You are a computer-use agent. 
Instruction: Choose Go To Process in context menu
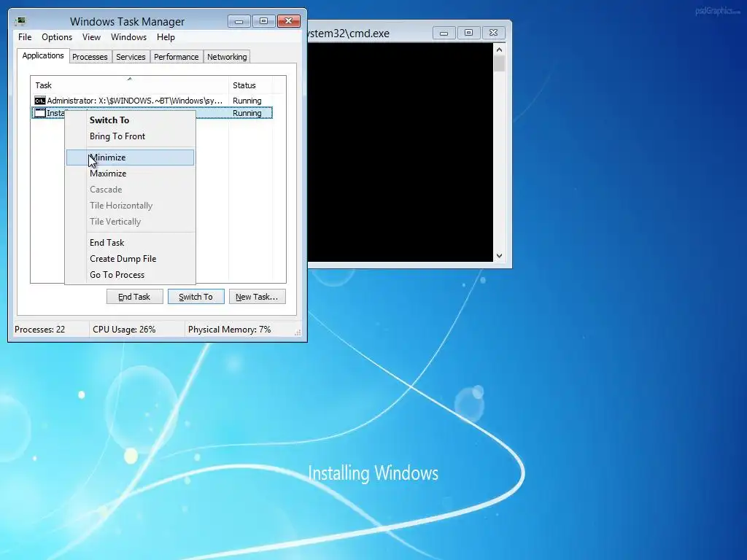click(130, 275)
